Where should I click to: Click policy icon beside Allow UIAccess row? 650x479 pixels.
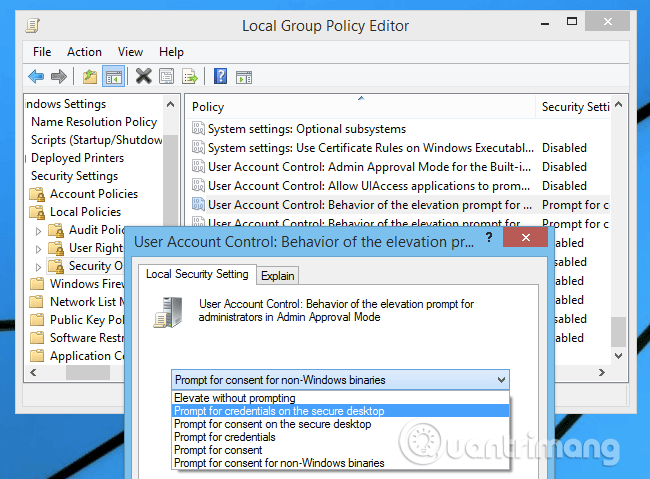[x=198, y=185]
